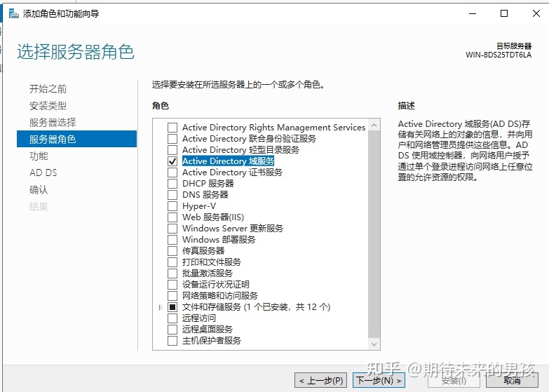The height and width of the screenshot is (392, 549).
Task: Check Windows 部署服务 checkbox
Action: click(172, 240)
